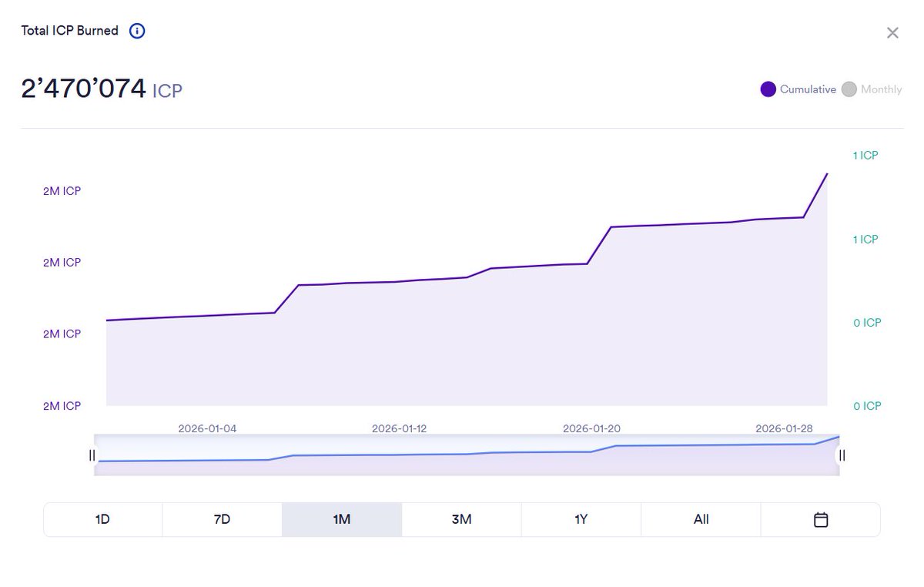Select the left range slider handle

point(92,455)
